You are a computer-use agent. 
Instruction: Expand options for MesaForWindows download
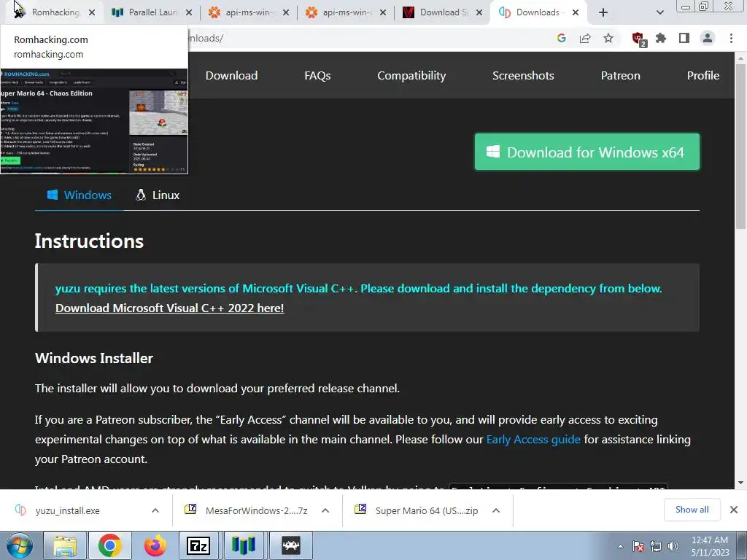coord(325,510)
